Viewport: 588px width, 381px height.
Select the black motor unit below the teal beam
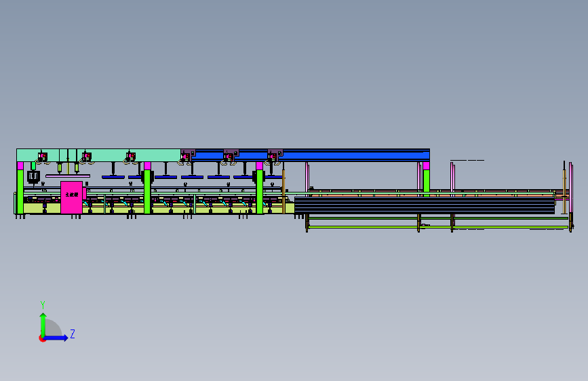point(34,176)
